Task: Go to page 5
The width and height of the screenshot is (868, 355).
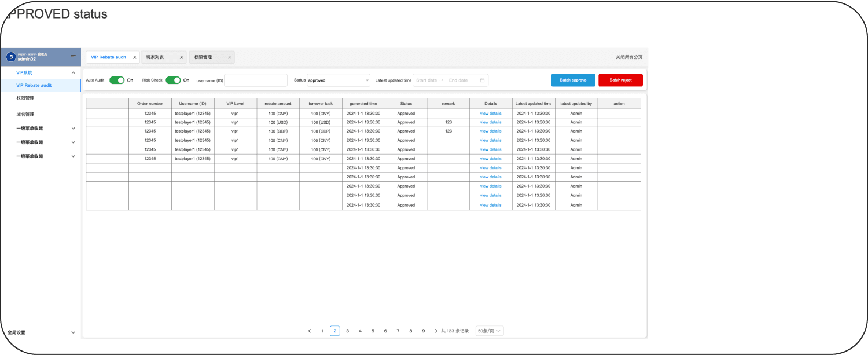Action: (373, 331)
